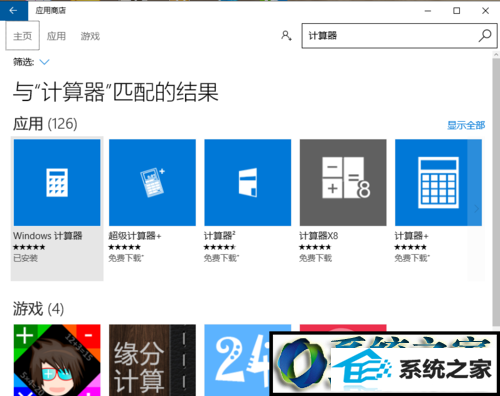Click the scrollbar up arrow
500x396 pixels.
click(x=496, y=55)
